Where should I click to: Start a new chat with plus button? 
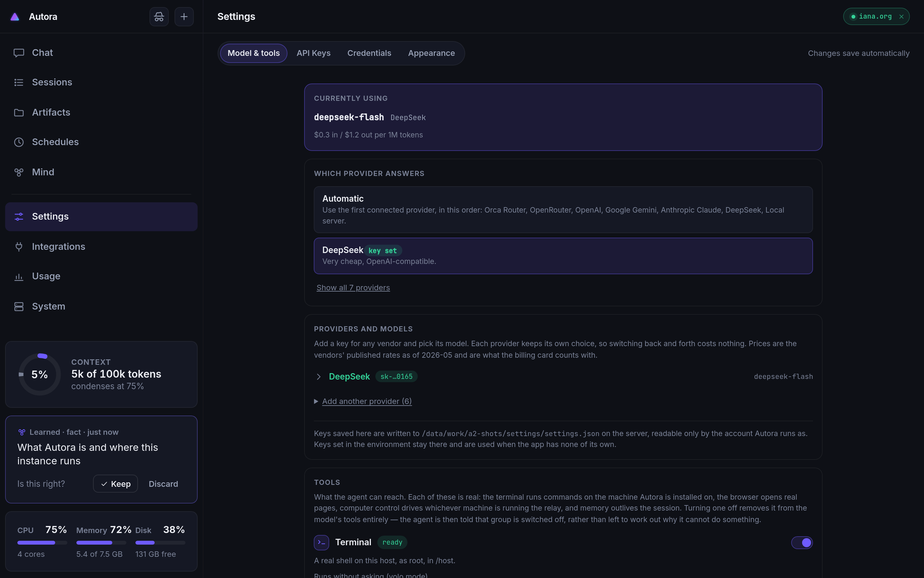(x=184, y=16)
